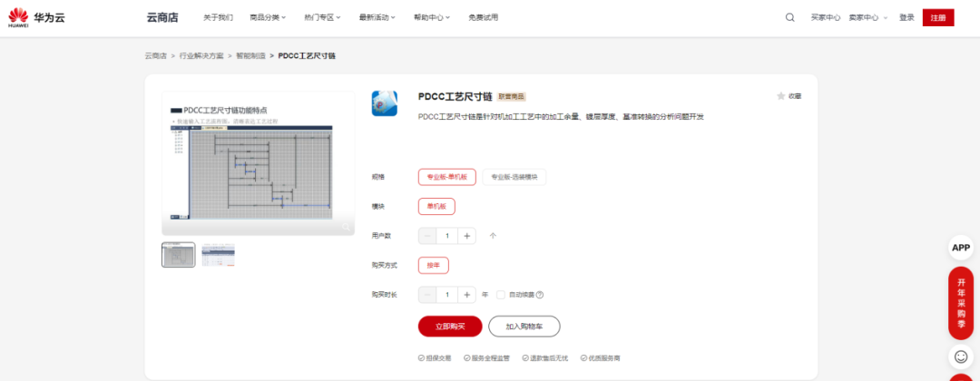This screenshot has height=381, width=980.
Task: Click the PDCC product app icon
Action: click(385, 103)
